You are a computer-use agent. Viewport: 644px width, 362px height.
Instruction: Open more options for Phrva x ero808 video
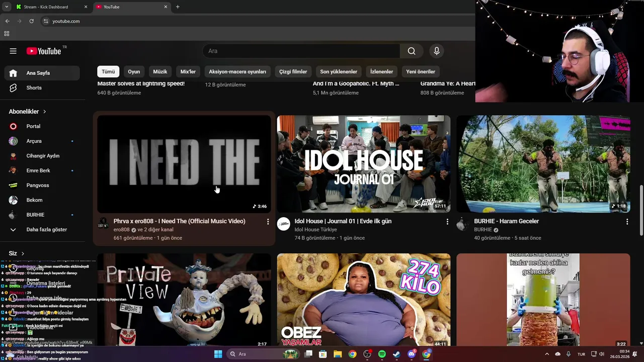click(268, 222)
